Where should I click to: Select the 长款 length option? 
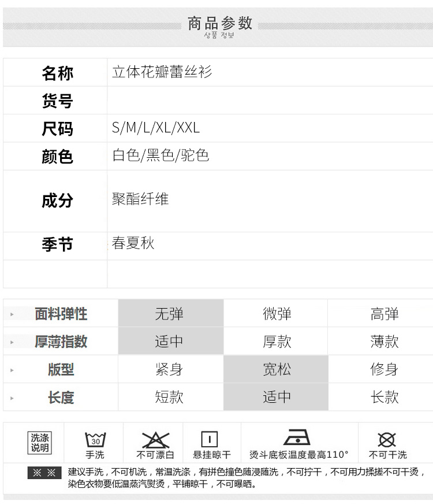coord(380,397)
